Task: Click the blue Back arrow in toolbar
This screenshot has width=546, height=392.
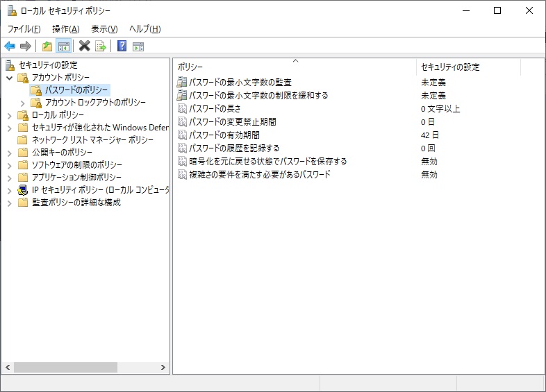Action: (10, 46)
